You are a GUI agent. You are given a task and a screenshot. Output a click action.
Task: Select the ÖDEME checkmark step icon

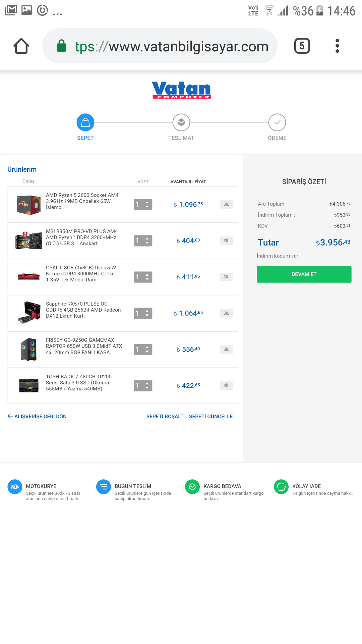point(277,122)
